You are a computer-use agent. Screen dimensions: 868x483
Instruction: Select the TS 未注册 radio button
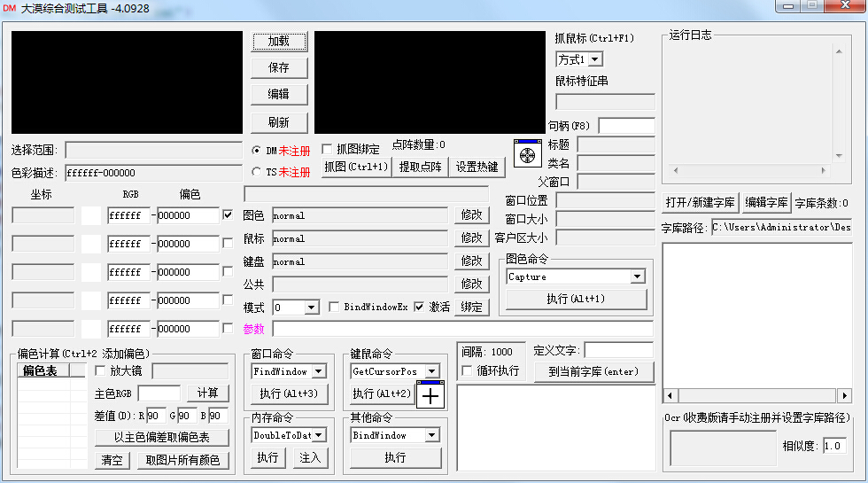(x=256, y=172)
